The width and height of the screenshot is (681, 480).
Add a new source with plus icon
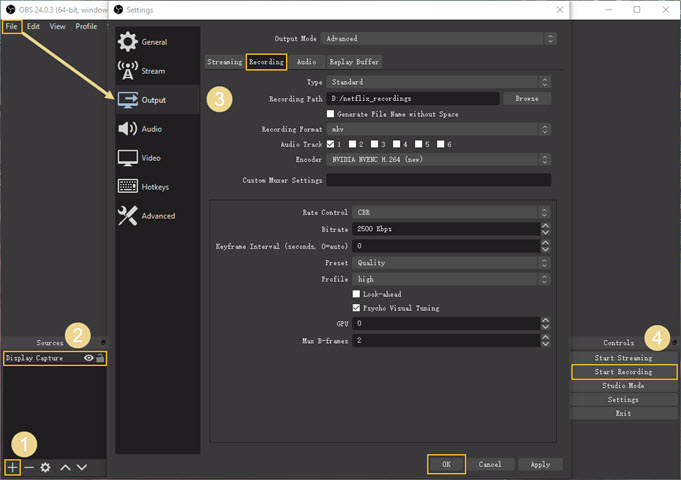(13, 467)
